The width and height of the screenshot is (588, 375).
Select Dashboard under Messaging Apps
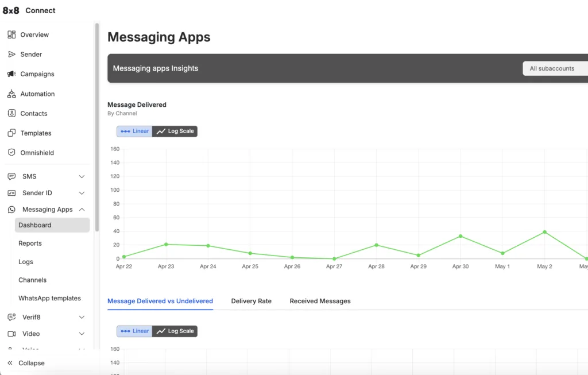coord(52,225)
